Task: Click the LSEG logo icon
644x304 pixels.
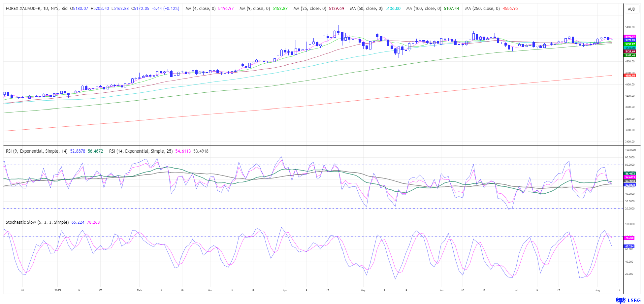Action: 620,300
